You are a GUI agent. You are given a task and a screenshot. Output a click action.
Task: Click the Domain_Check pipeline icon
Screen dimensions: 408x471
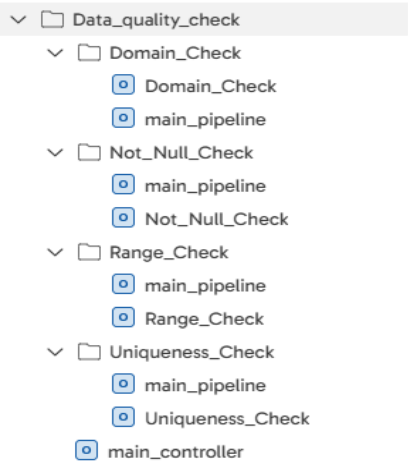[x=123, y=85]
